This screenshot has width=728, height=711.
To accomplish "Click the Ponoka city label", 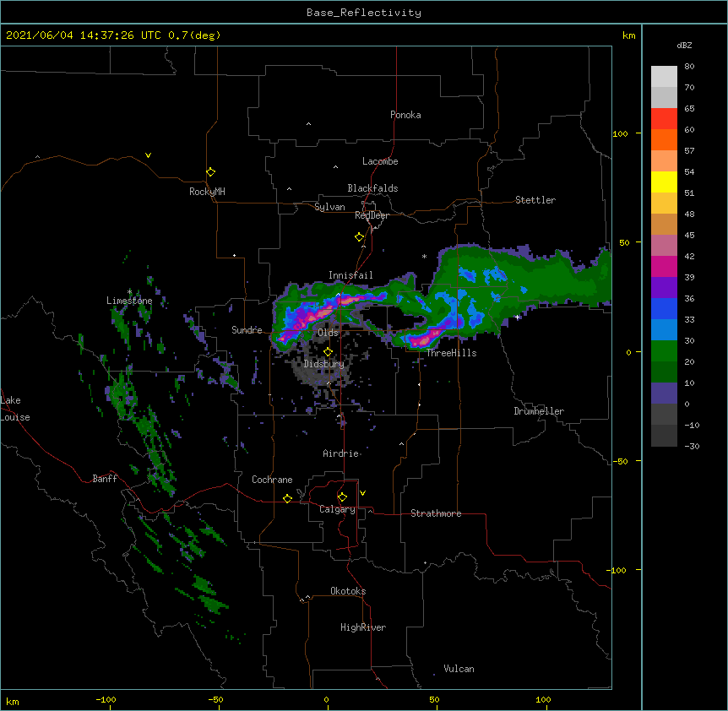I will pyautogui.click(x=405, y=115).
